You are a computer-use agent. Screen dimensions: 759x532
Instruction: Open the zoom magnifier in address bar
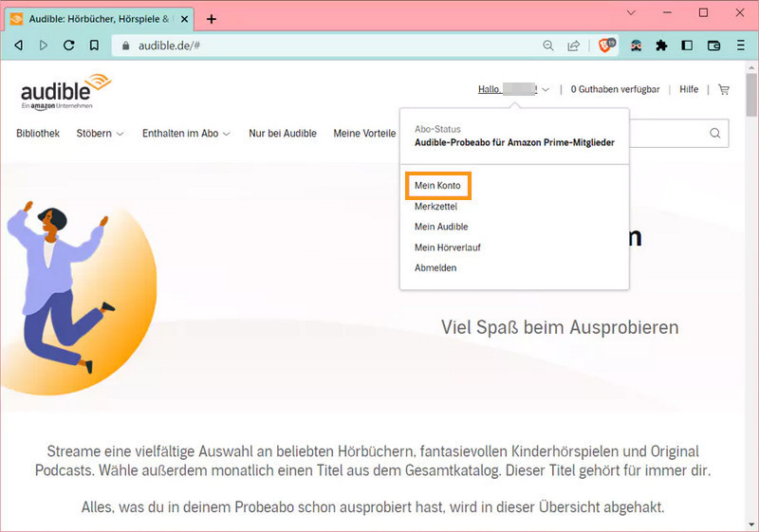tap(548, 46)
